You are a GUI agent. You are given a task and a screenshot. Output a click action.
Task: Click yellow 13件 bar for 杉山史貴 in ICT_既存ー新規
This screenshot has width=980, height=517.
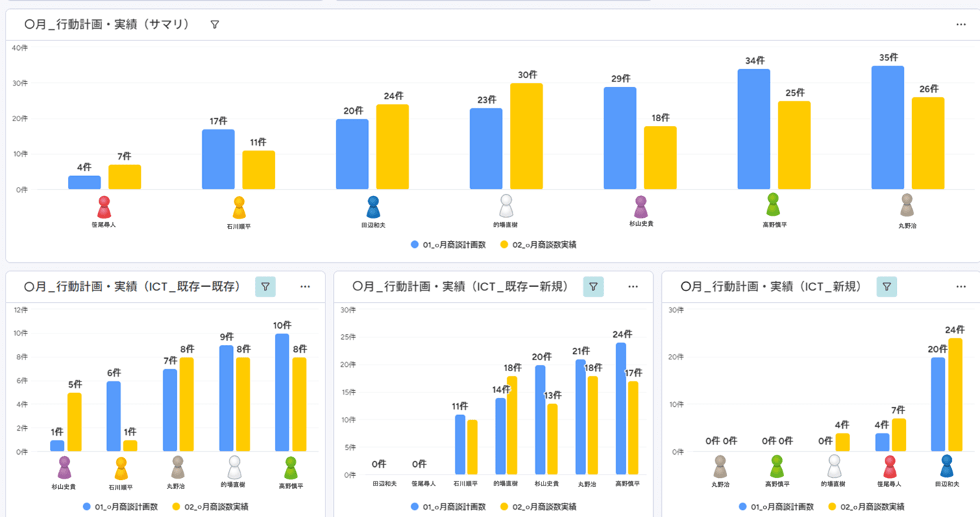click(552, 439)
